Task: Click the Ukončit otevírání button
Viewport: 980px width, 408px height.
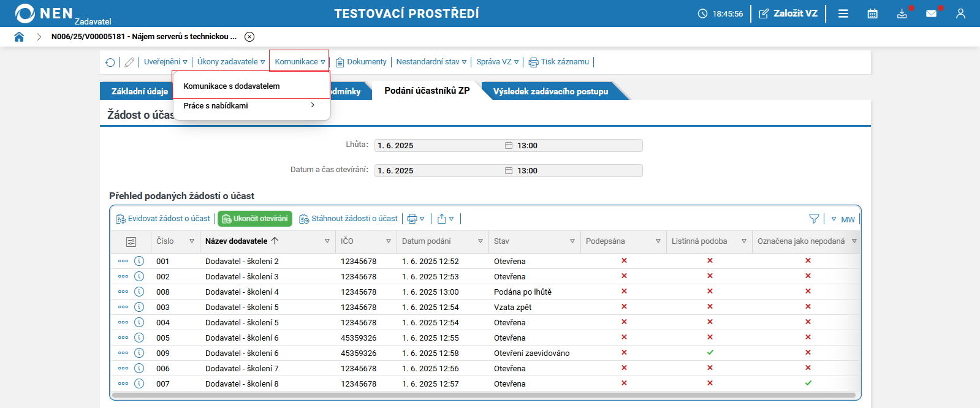Action: pos(255,219)
